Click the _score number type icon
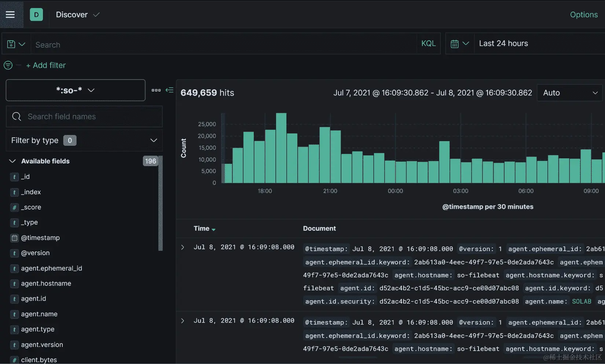This screenshot has width=605, height=364. (14, 207)
